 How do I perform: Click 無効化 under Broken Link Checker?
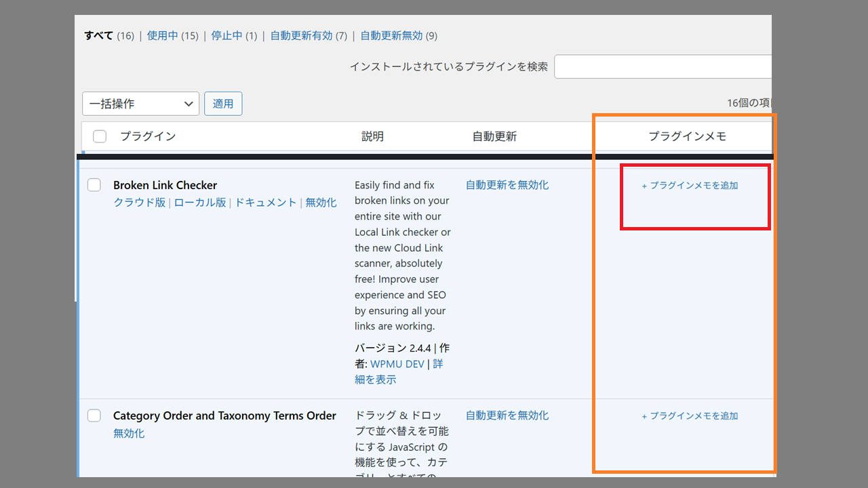tap(321, 202)
